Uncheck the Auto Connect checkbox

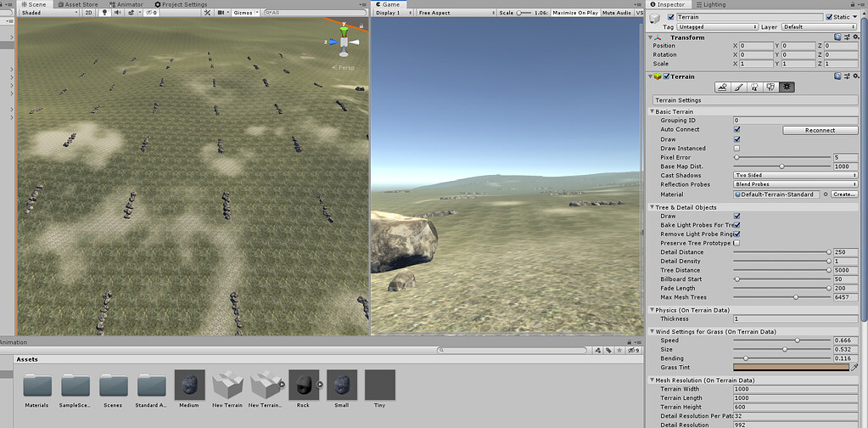click(x=736, y=130)
